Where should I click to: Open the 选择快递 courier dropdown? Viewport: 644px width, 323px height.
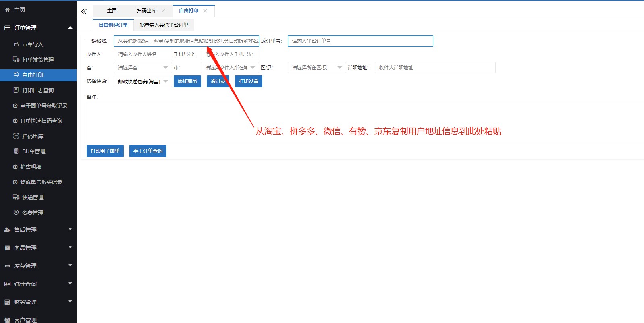(x=143, y=81)
